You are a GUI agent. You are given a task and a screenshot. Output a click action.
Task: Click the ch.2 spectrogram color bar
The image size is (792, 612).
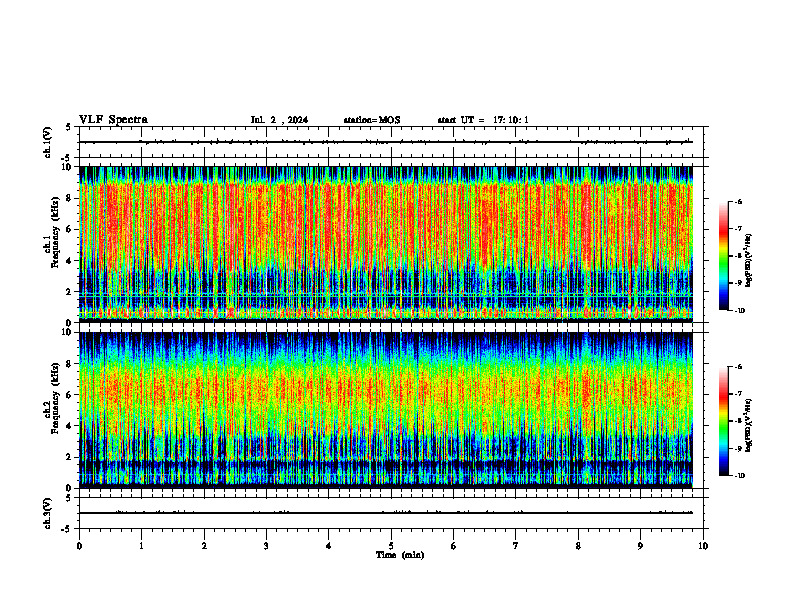[x=723, y=421]
